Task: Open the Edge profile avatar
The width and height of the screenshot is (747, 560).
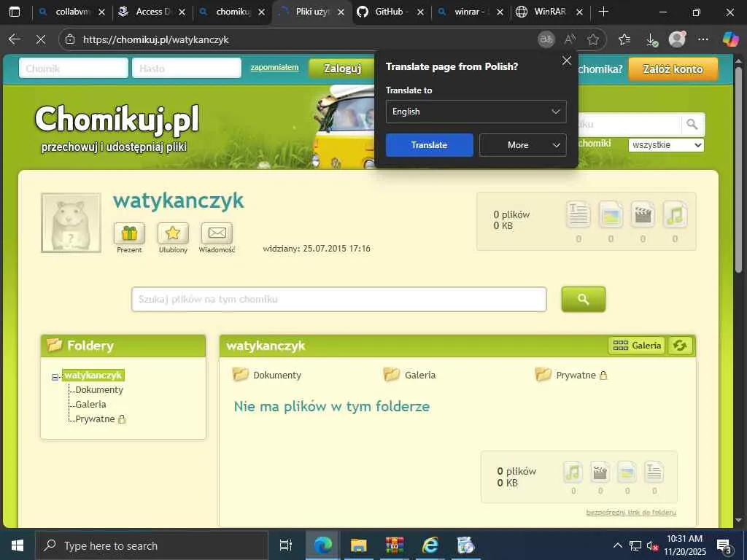Action: [677, 39]
